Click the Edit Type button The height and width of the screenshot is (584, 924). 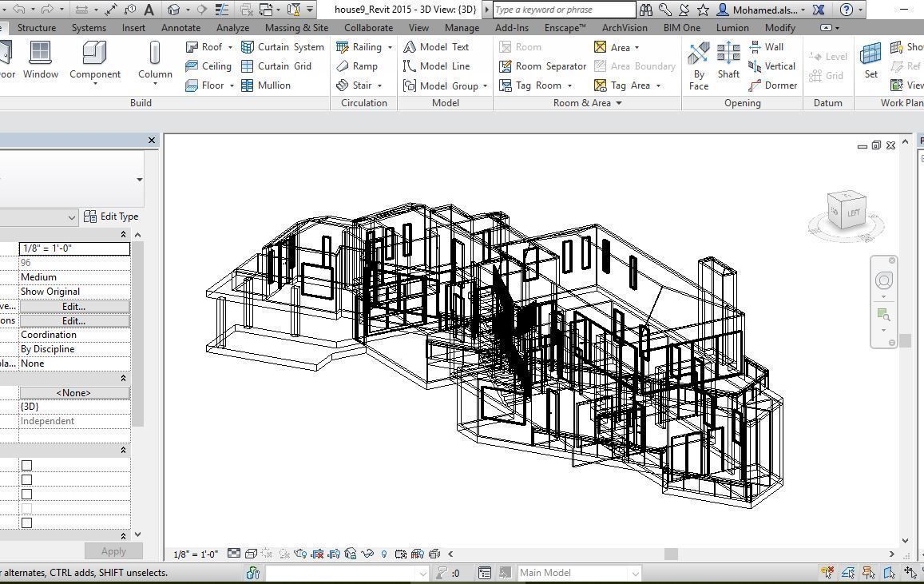[x=111, y=217]
